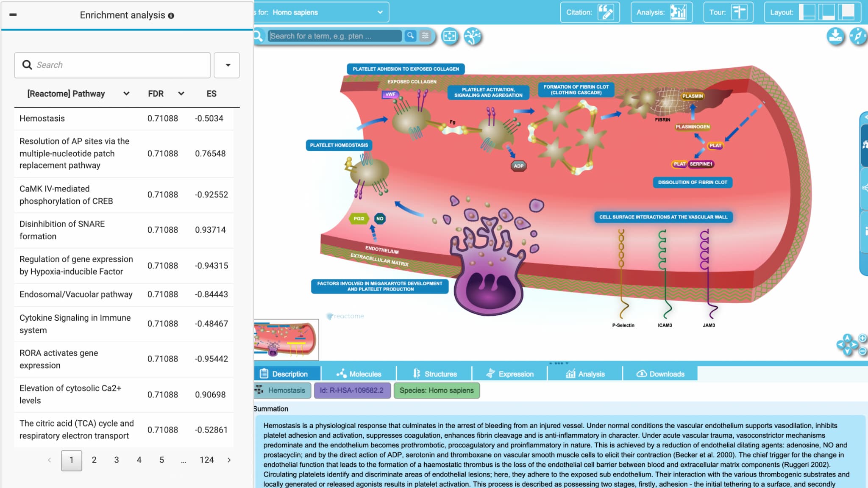Open the Analysis tool icon
Screen dimensions: 868x488
point(678,12)
